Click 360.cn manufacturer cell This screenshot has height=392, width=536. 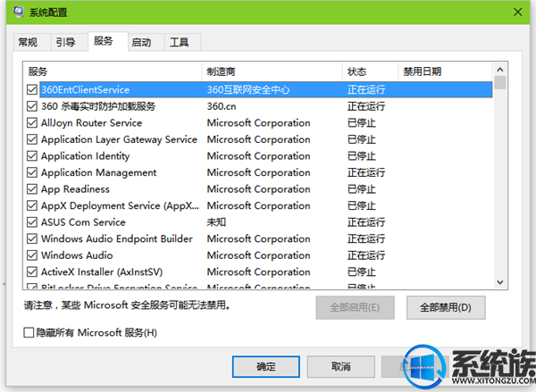point(222,106)
